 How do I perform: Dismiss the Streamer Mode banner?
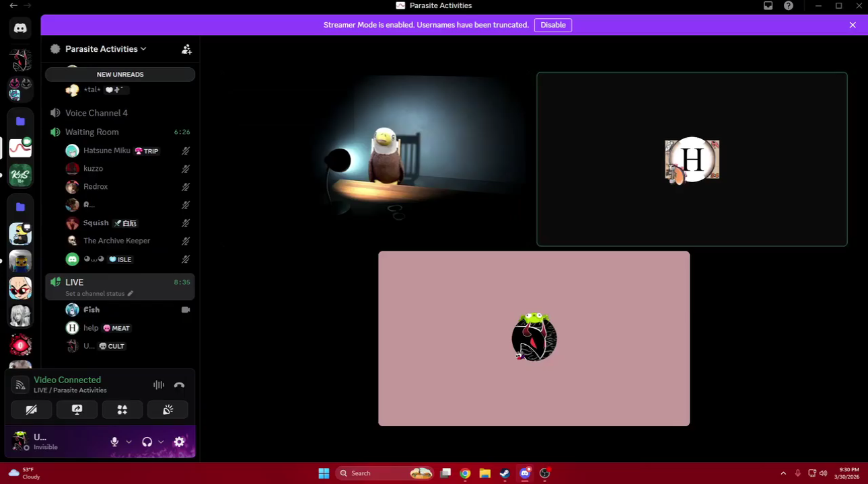pos(853,25)
